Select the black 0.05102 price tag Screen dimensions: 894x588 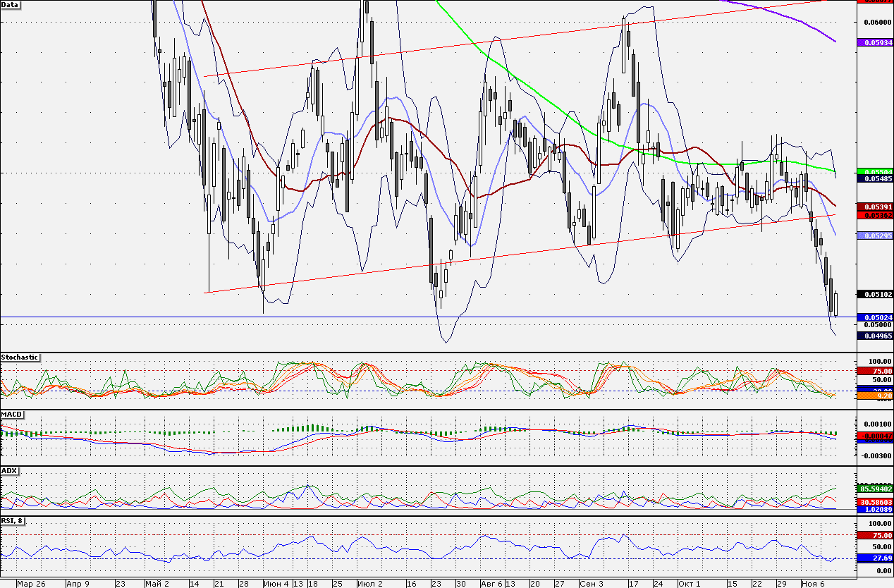click(x=875, y=294)
